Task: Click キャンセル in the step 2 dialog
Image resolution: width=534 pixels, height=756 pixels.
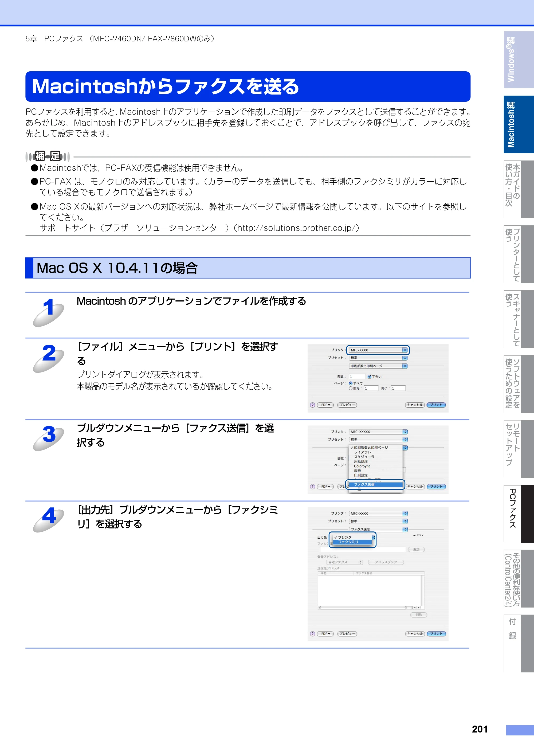Action: point(415,405)
